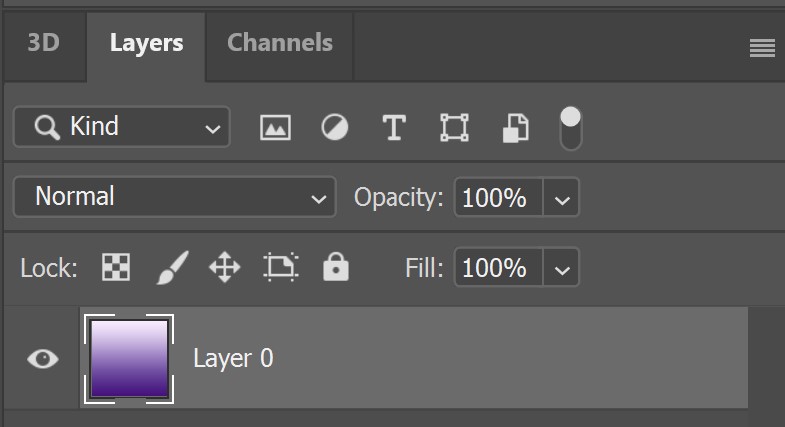The image size is (785, 427).
Task: Expand the Opacity slider arrow
Action: click(562, 198)
